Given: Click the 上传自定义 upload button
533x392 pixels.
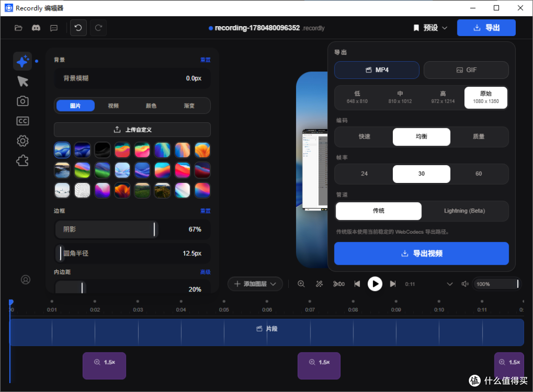Looking at the screenshot, I should [x=132, y=130].
